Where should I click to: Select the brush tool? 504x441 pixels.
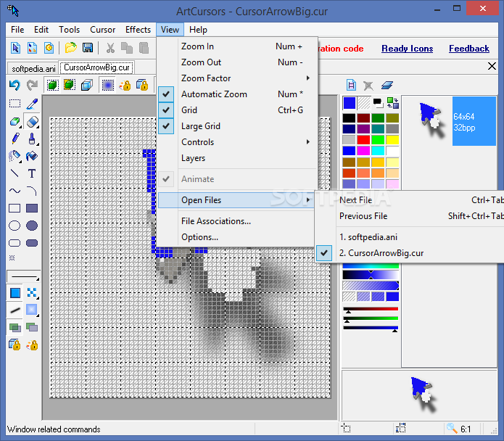point(32,139)
